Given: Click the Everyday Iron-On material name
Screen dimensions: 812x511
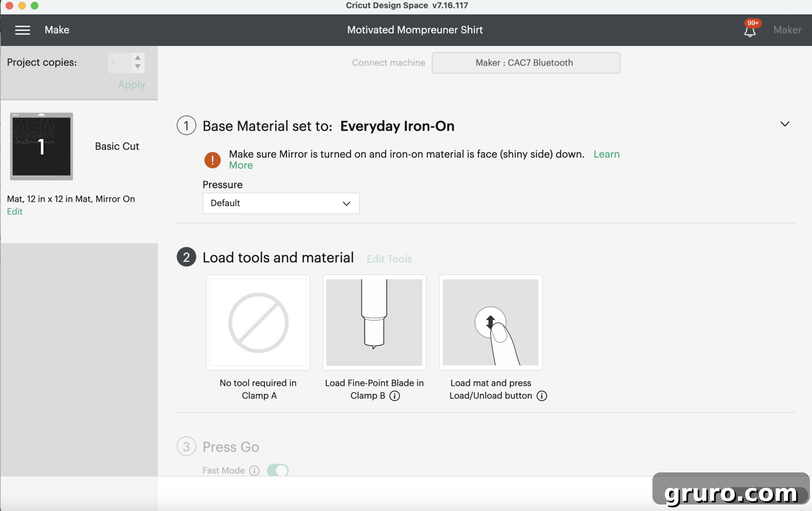Looking at the screenshot, I should (397, 126).
